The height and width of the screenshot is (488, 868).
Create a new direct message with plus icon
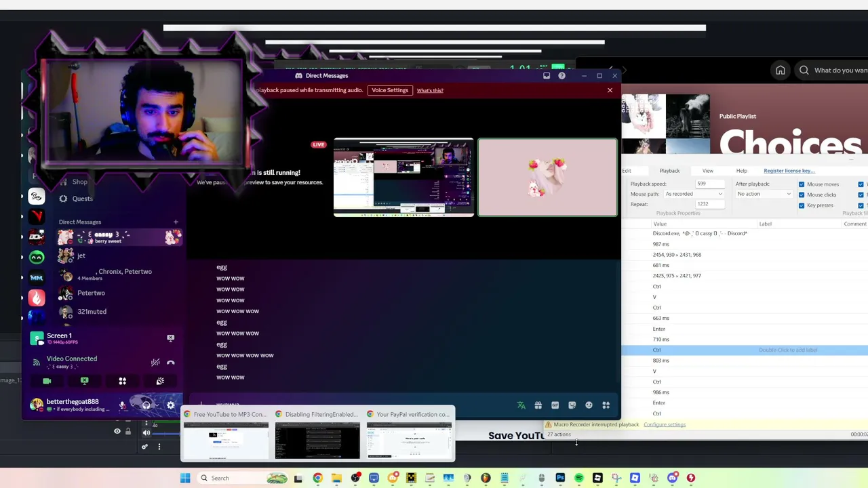tap(176, 222)
